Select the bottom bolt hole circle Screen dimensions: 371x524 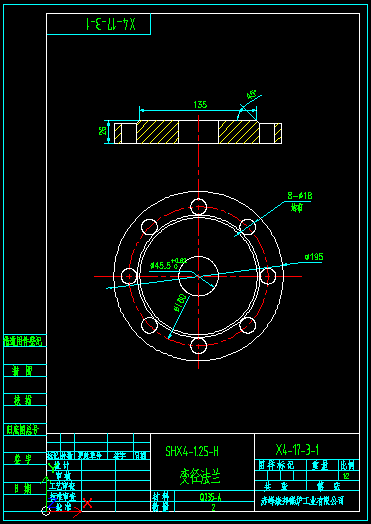(199, 346)
